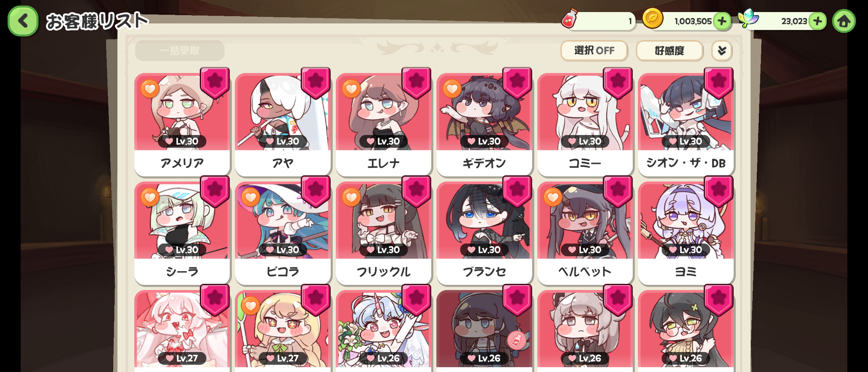The height and width of the screenshot is (372, 868).
Task: Toggle sort order with double chevron
Action: click(722, 51)
